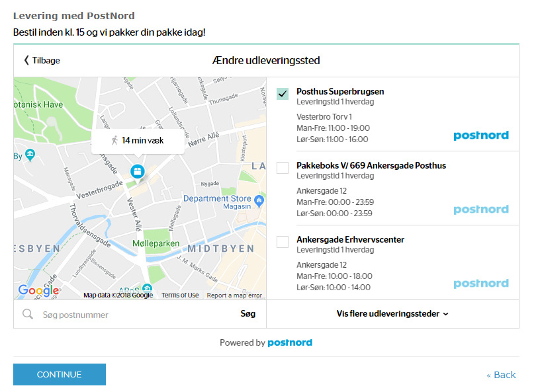This screenshot has width=540, height=392.
Task: Click the teal museum marker near Botanisk Have
Action: tap(30, 155)
